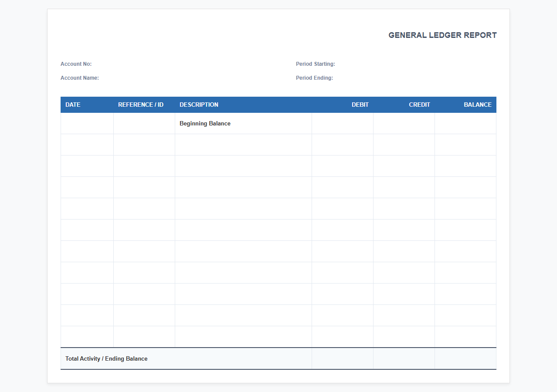
Task: Click the Reference cell in Beginning Balance row
Action: [x=144, y=123]
